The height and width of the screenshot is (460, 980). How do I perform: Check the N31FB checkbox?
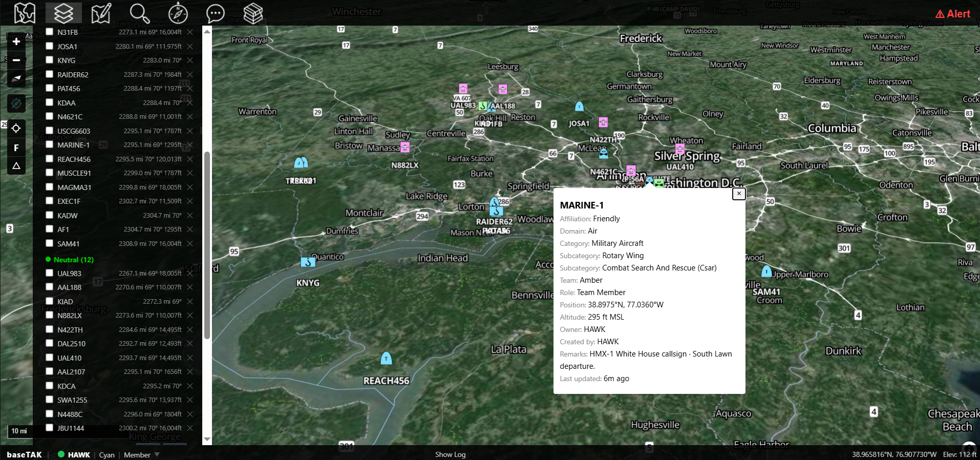pos(50,32)
